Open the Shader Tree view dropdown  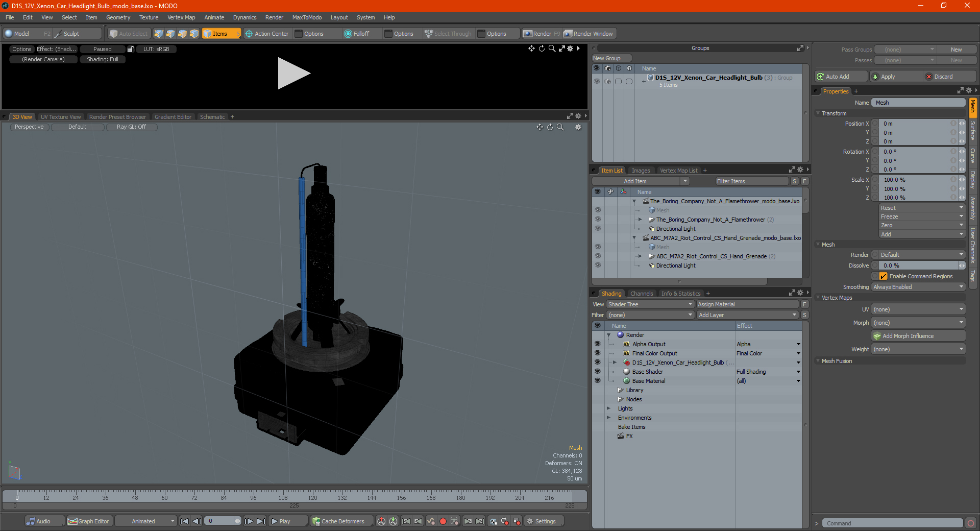650,304
